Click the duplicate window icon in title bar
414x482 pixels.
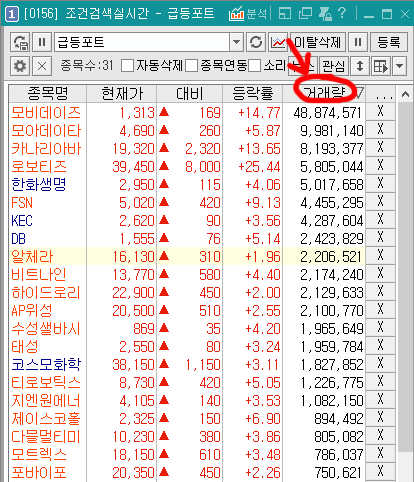[305, 14]
